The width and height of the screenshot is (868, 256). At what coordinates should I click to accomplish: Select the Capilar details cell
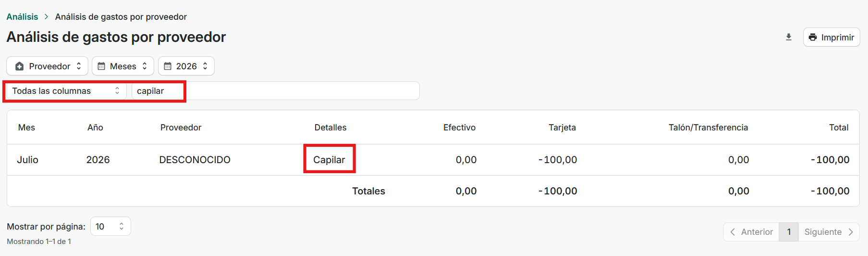[329, 160]
